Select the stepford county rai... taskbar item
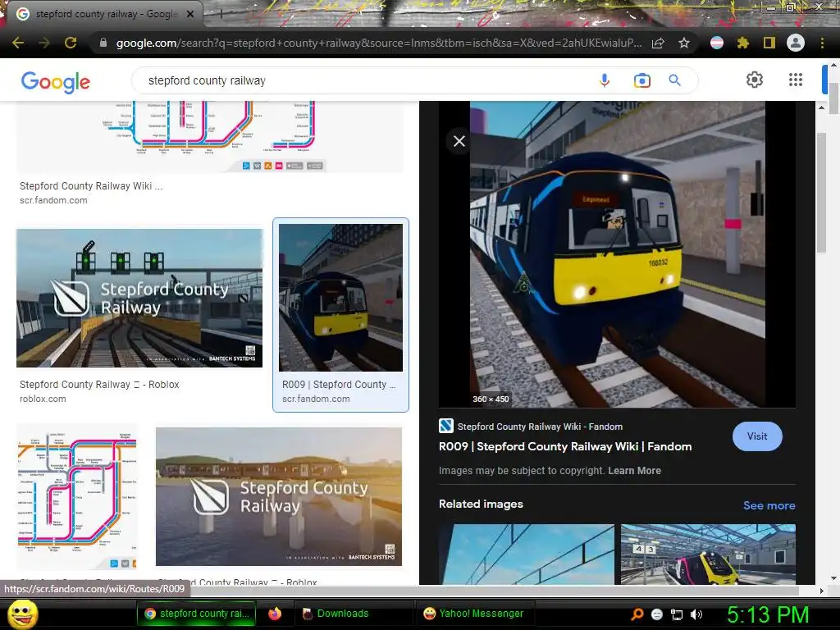Image resolution: width=840 pixels, height=630 pixels. (x=197, y=614)
